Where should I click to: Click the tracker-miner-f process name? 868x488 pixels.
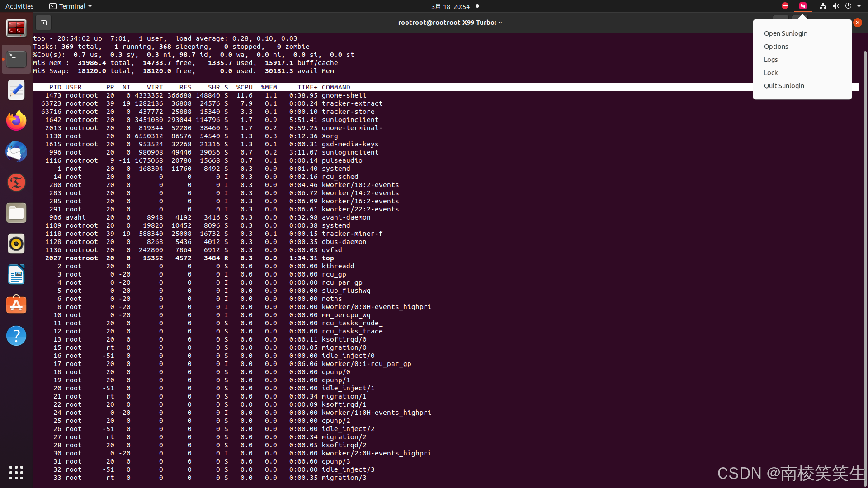click(x=352, y=234)
